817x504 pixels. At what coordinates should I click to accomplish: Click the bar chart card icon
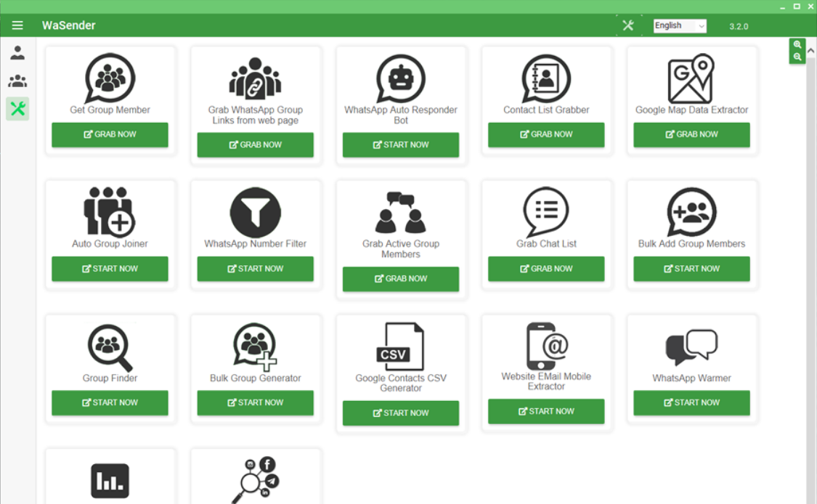point(110,481)
